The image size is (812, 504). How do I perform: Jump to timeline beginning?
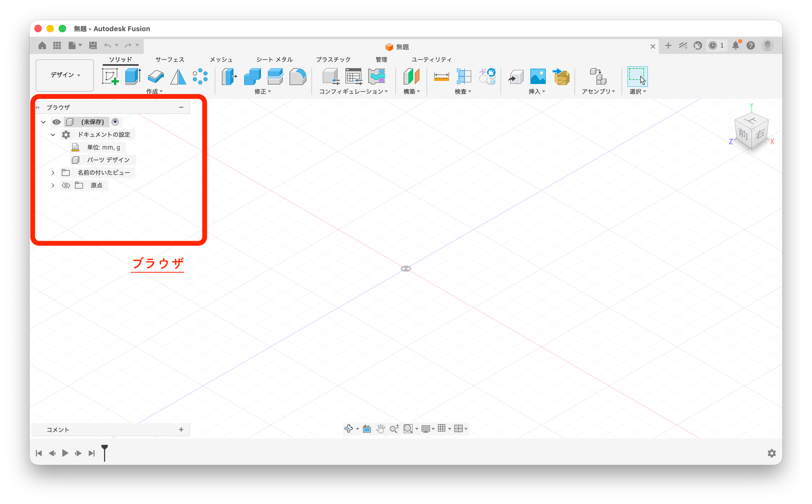39,453
